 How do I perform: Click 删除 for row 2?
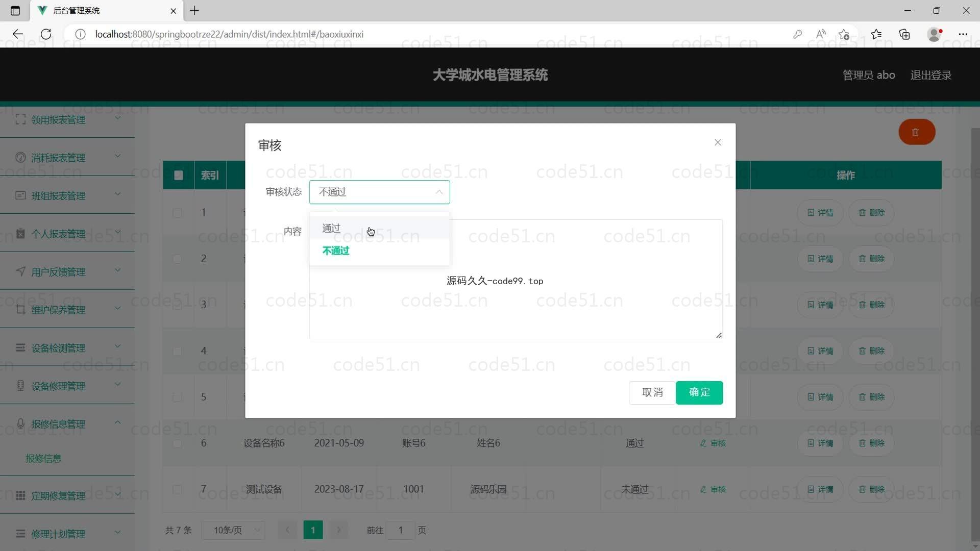pyautogui.click(x=871, y=259)
